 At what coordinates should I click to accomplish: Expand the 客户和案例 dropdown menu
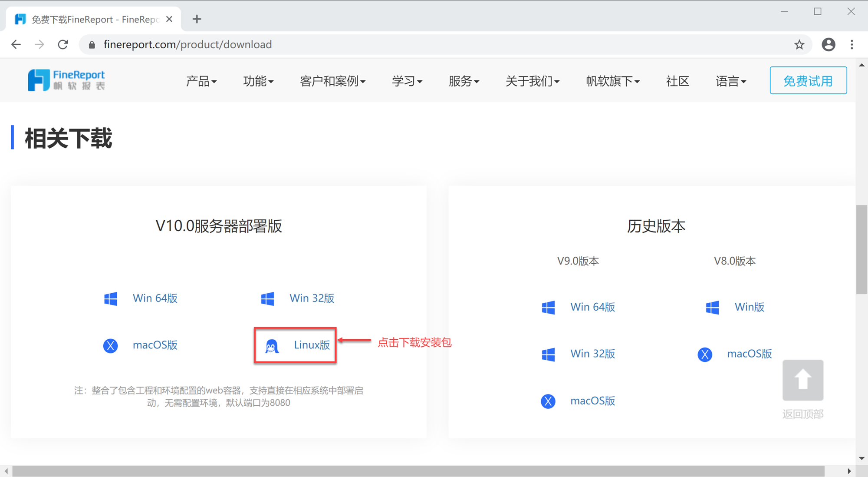point(332,81)
